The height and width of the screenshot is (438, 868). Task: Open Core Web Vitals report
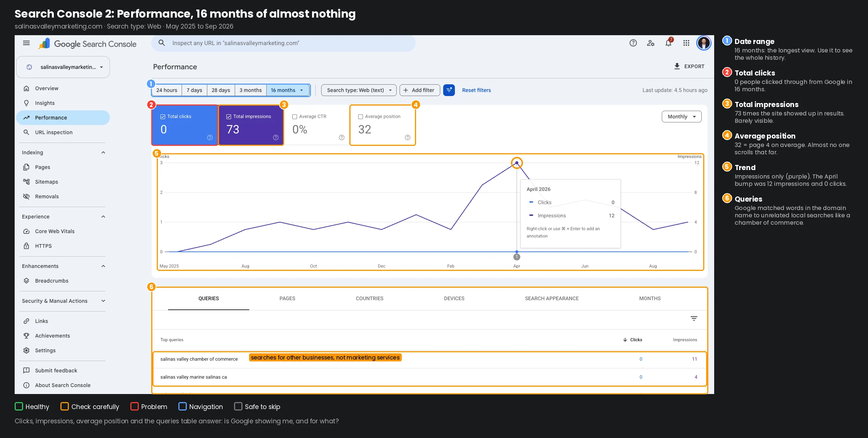(63, 231)
